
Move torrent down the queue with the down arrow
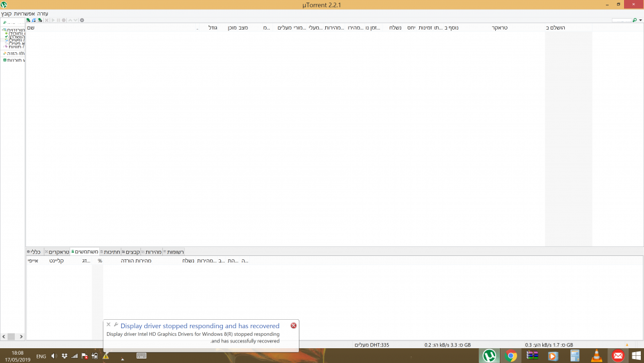point(75,20)
